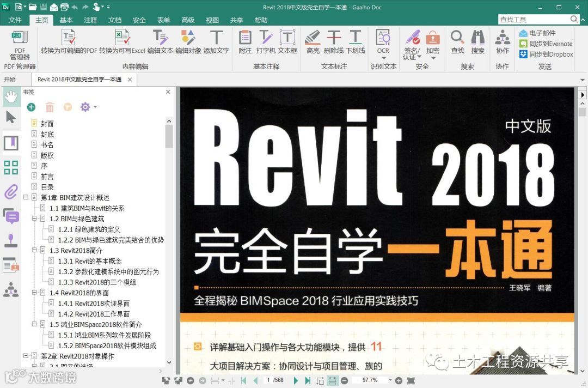Switch to 文档 ribbon tab

(115, 20)
